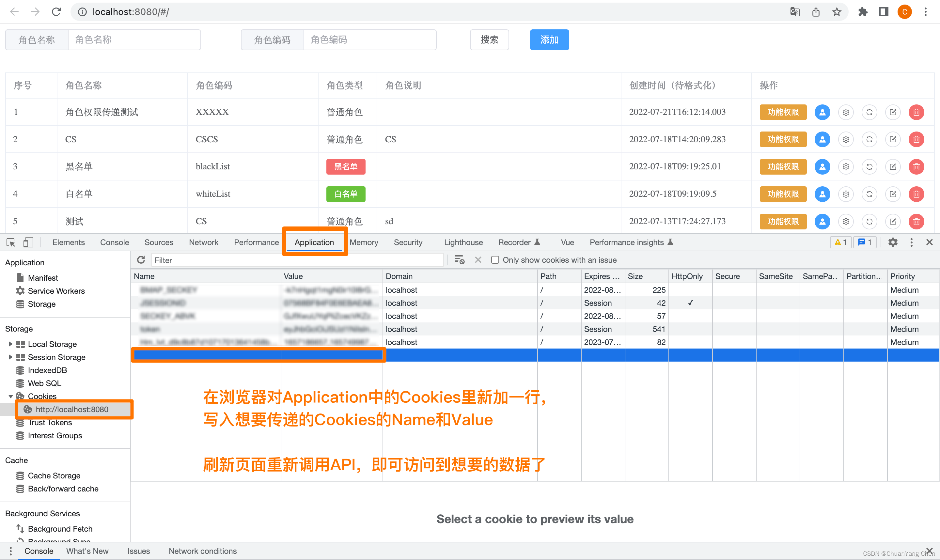Click the delete cookie row icon
Image resolution: width=940 pixels, height=560 pixels.
pyautogui.click(x=479, y=261)
